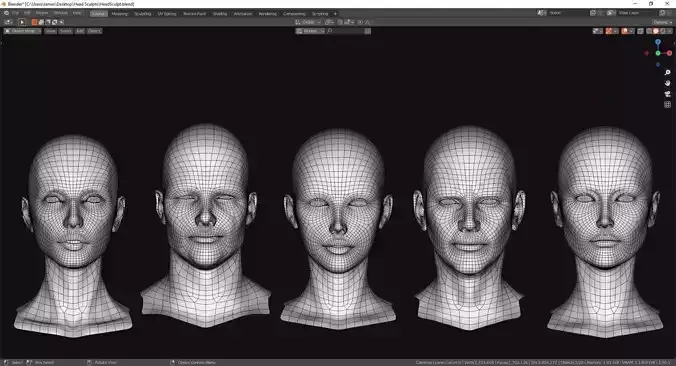Image resolution: width=676 pixels, height=366 pixels.
Task: Create a new scene with its icon
Action: tap(593, 13)
